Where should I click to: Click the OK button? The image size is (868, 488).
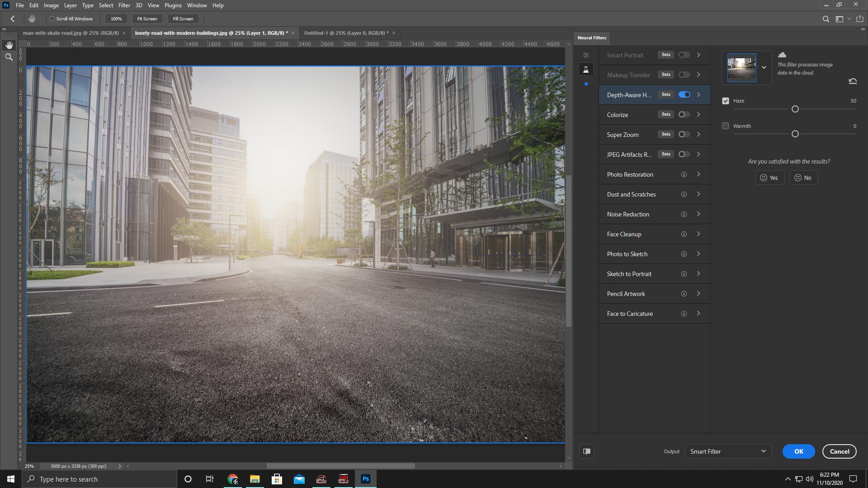(798, 451)
